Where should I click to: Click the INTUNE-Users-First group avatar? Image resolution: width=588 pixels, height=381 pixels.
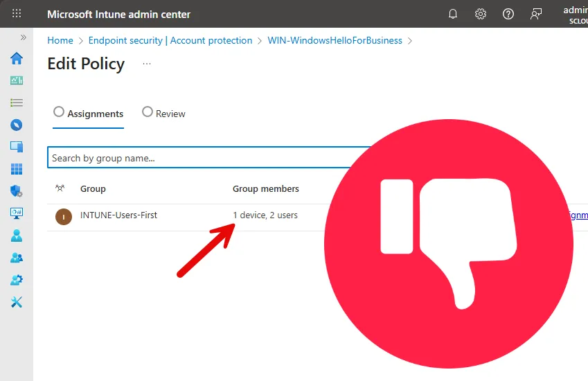click(64, 217)
